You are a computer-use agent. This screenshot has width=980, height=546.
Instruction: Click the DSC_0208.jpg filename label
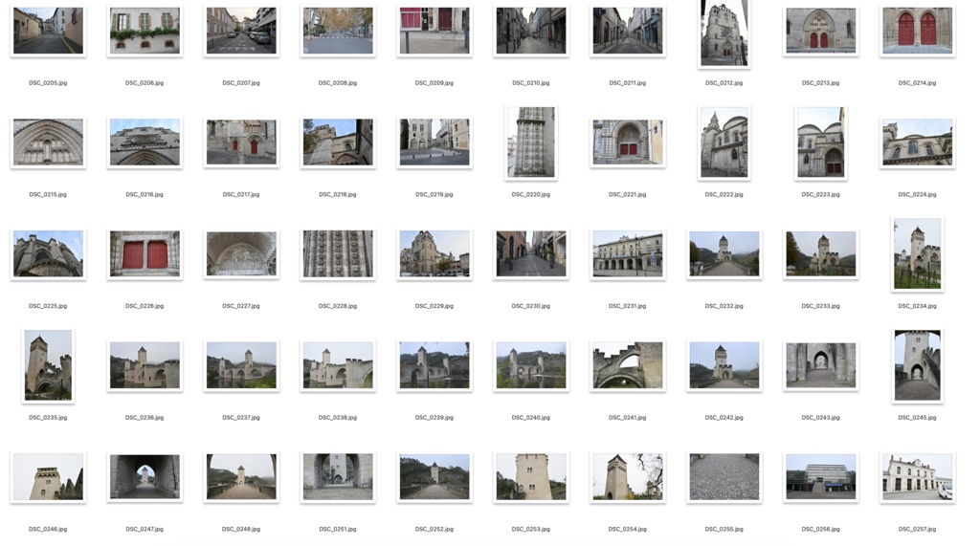[338, 82]
